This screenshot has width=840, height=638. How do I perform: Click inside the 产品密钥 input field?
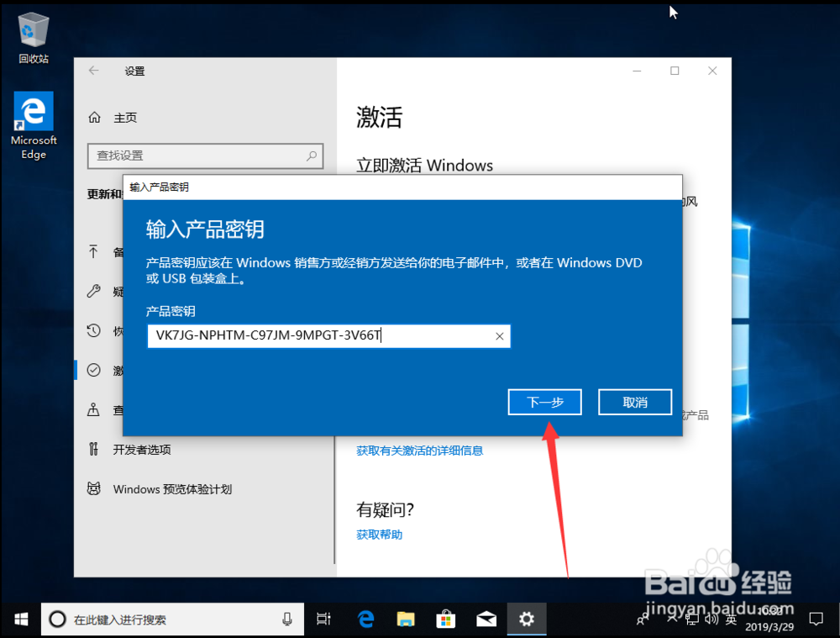[x=328, y=336]
